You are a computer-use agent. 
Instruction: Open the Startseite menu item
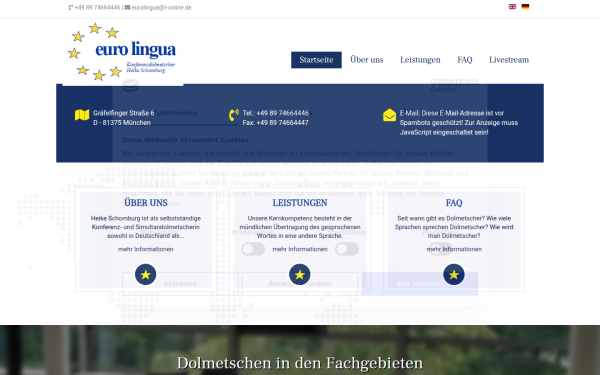[x=316, y=60]
